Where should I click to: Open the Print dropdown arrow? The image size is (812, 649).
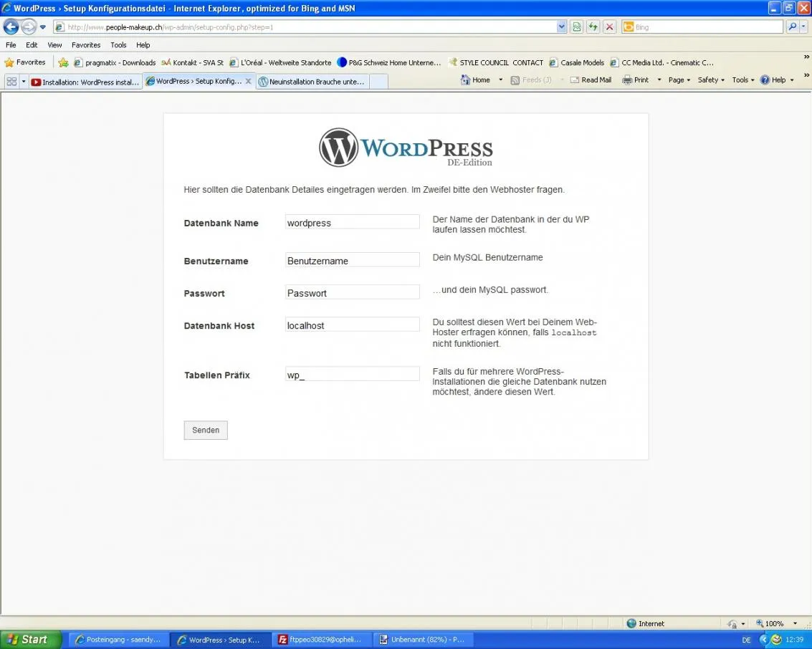[x=659, y=80]
